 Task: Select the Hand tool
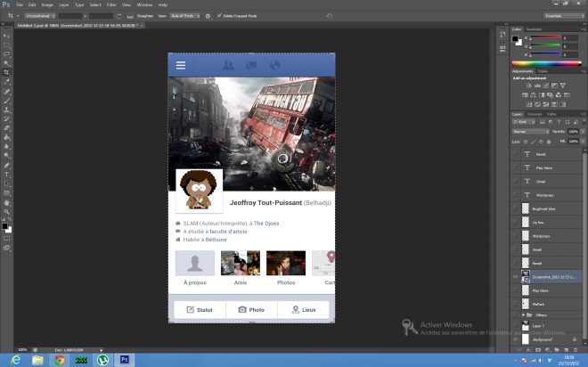pos(7,203)
